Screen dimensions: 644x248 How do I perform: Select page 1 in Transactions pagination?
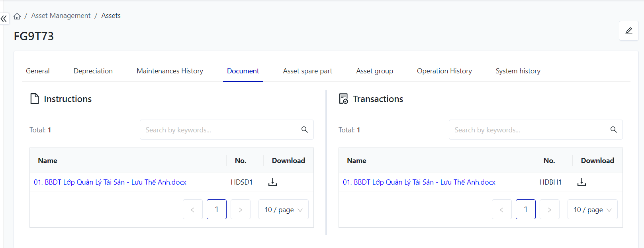pos(525,210)
